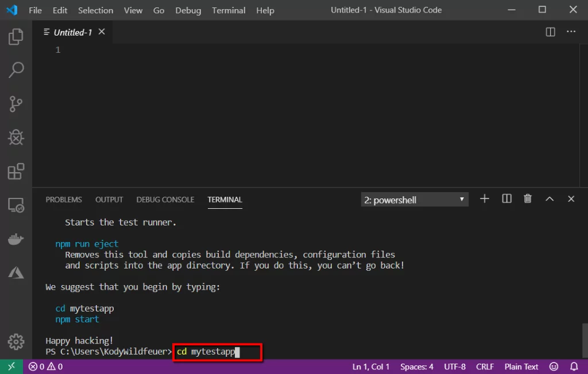Open the Search view icon
588x374 pixels.
(16, 70)
